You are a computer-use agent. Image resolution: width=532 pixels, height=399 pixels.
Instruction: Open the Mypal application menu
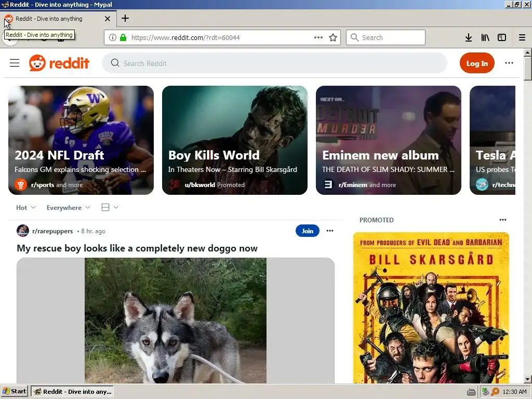[522, 37]
